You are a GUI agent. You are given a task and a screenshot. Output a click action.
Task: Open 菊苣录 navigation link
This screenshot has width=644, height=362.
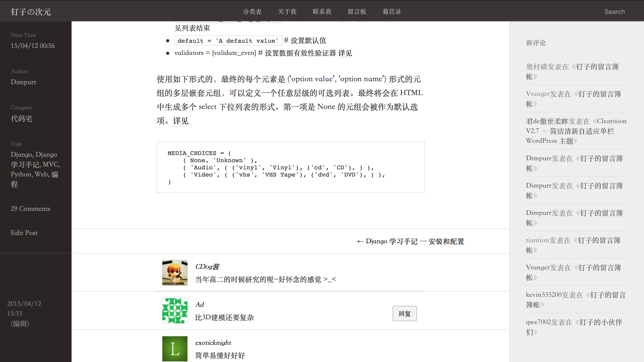[x=392, y=11]
